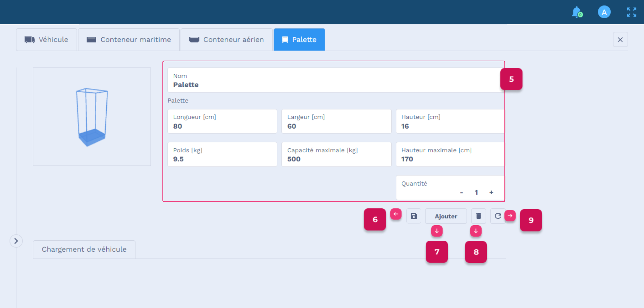Click the 3D palette preview thumbnail
Viewport: 644px width, 308px height.
tap(92, 117)
